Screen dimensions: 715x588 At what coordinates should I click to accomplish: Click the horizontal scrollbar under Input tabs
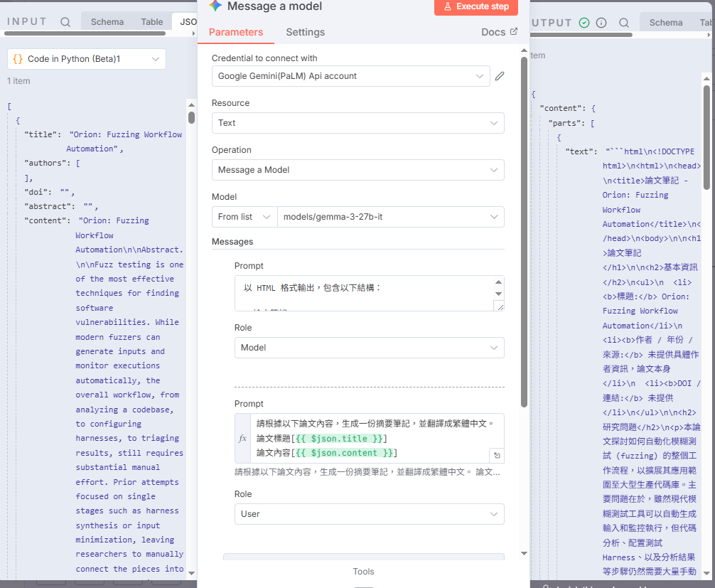click(x=85, y=33)
